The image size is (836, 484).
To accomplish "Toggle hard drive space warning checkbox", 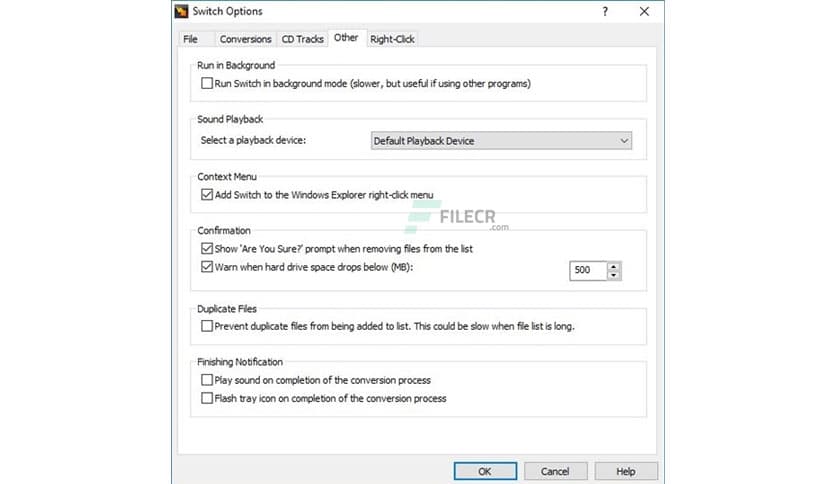I will [207, 267].
